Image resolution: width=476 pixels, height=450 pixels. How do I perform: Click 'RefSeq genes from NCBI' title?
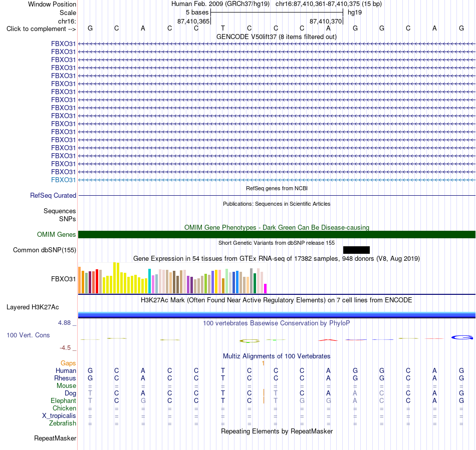(x=277, y=188)
